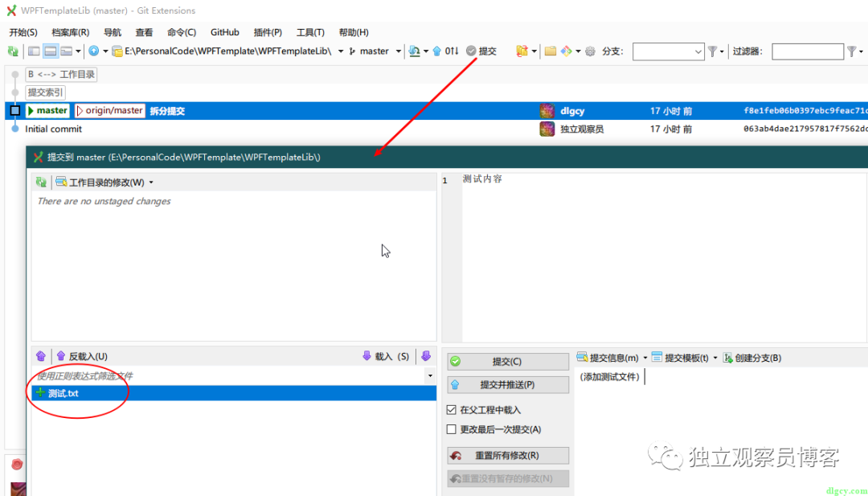Click the 提交 commit icon in the toolbar
Image resolution: width=868 pixels, height=496 pixels.
point(481,51)
